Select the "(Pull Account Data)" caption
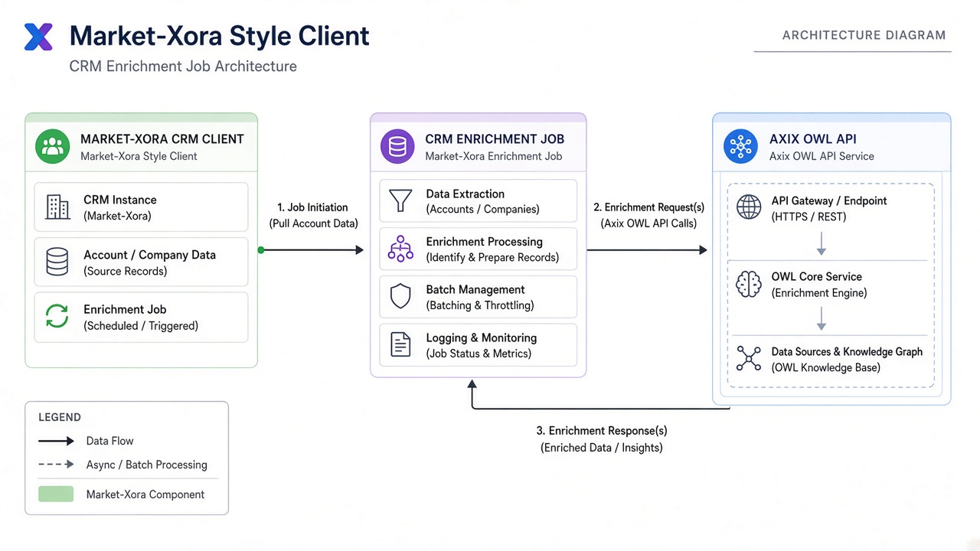The width and height of the screenshot is (980, 551). 312,223
